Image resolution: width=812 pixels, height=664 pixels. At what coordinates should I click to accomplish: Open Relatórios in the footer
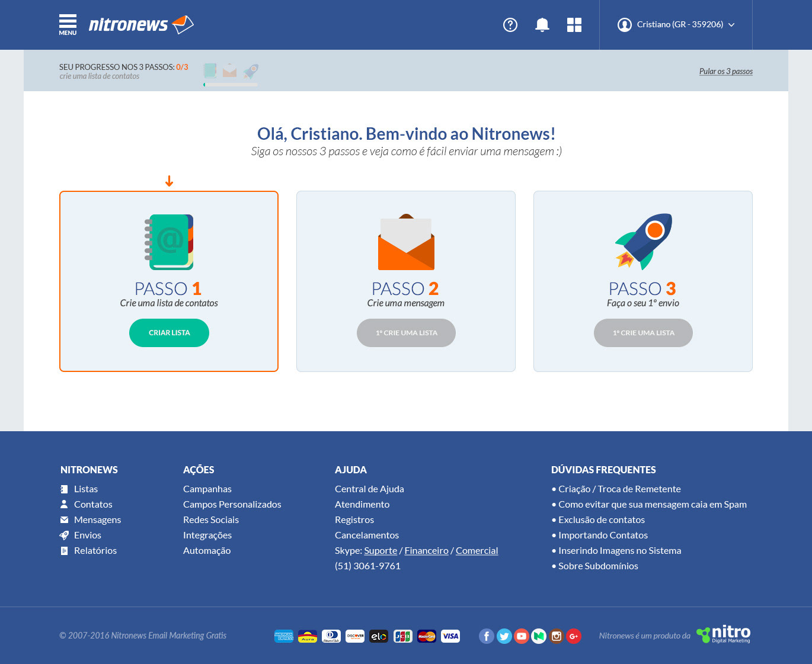(x=95, y=550)
